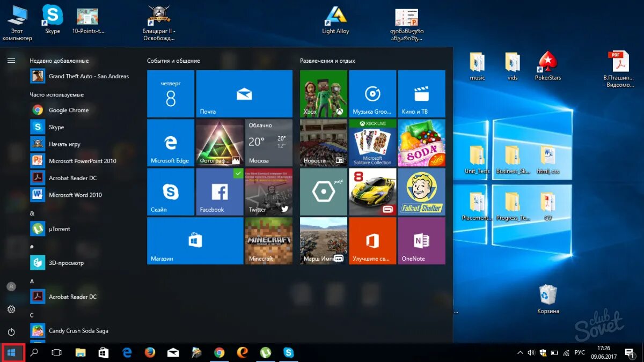Click the & section header
The height and width of the screenshot is (362, 644).
32,213
